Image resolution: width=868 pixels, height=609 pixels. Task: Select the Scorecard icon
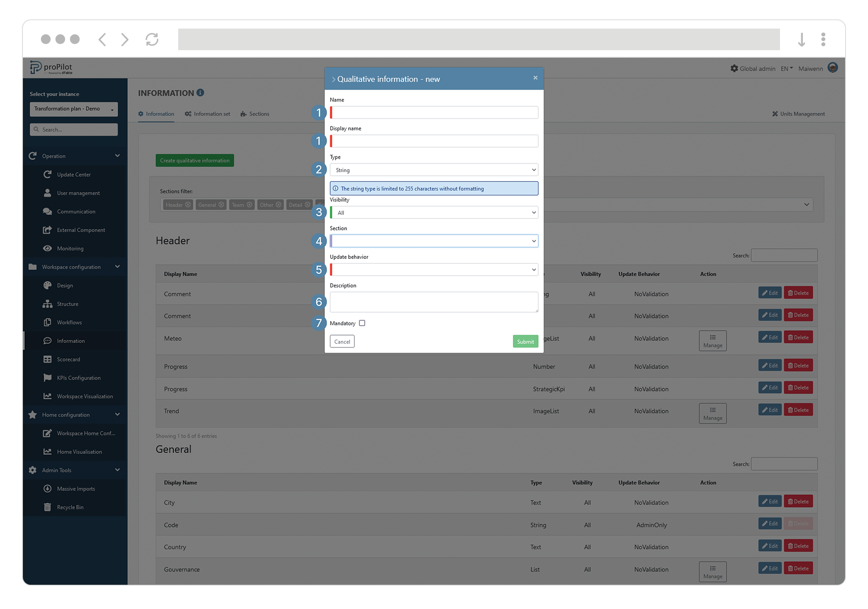click(x=48, y=359)
